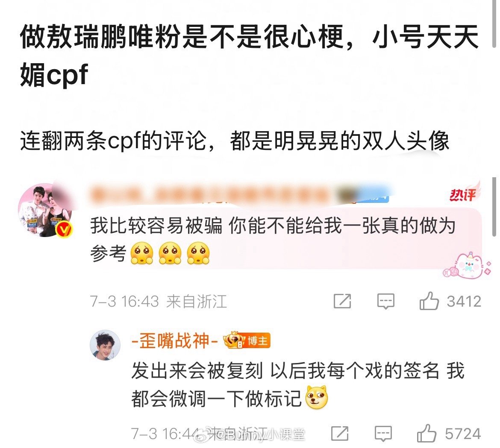
Task: Open 歪嘴战神 profile avatar
Action: click(x=105, y=345)
